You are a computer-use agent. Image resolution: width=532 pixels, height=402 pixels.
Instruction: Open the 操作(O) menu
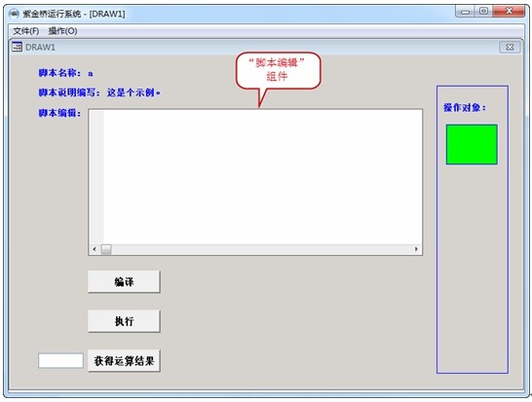[x=62, y=31]
